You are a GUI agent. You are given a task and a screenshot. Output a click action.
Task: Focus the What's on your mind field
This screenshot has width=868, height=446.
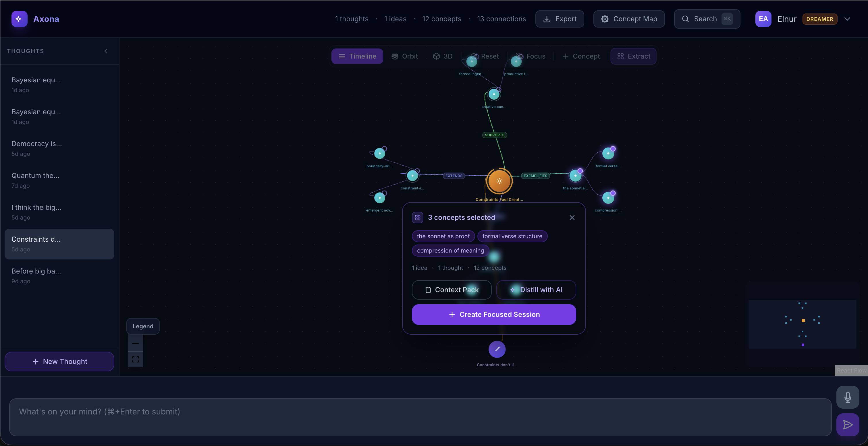[420, 417]
